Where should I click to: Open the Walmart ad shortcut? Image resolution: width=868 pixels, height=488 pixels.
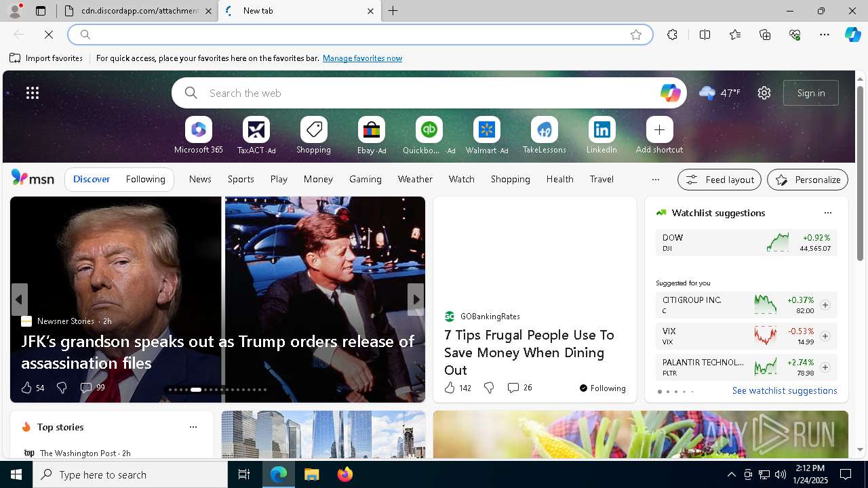coord(487,136)
